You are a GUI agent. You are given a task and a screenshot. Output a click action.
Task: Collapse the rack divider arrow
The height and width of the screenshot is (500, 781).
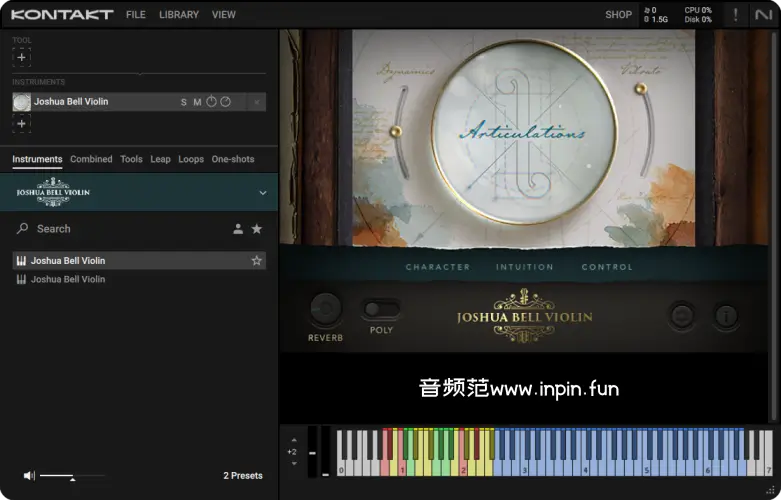[x=140, y=74]
